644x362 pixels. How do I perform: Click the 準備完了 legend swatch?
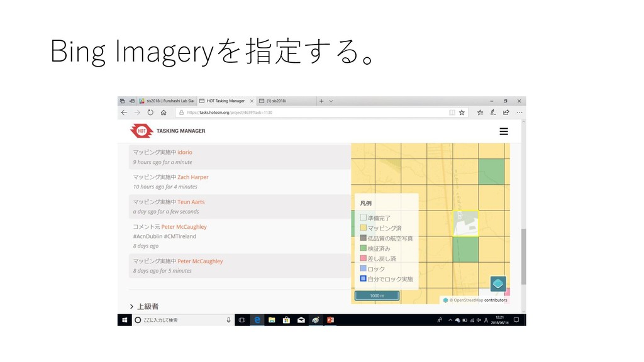pyautogui.click(x=363, y=217)
